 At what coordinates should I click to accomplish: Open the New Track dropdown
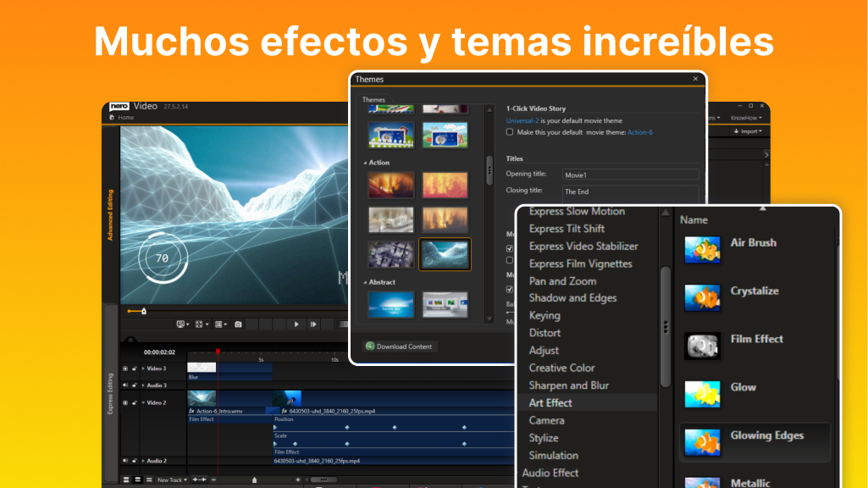pos(174,480)
